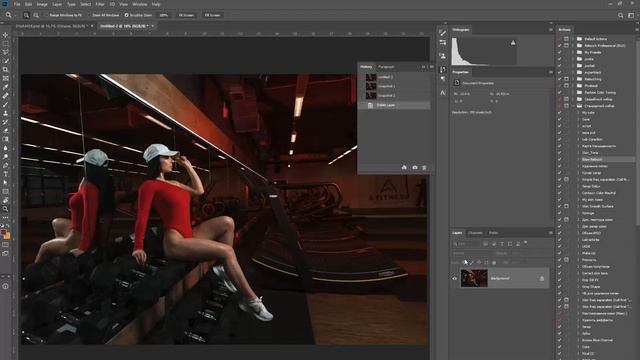Expand the Fashion Color Toning folder
640x360 pixels.
[573, 93]
